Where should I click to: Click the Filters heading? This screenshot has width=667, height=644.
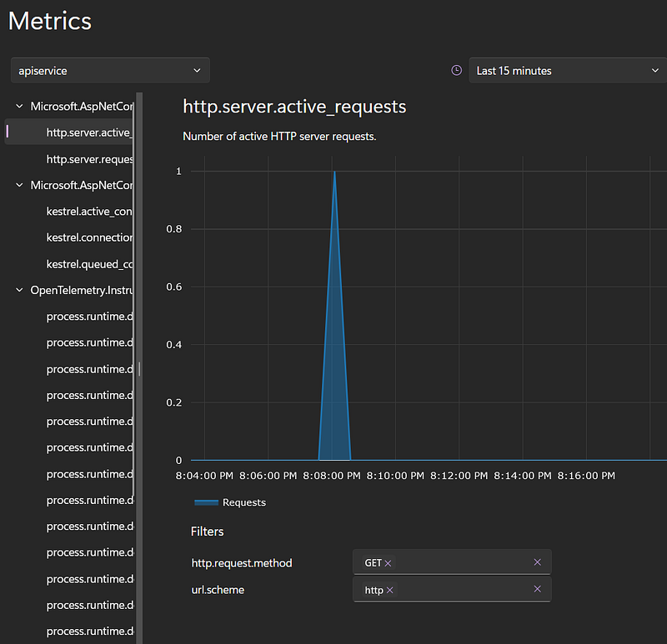coord(207,532)
